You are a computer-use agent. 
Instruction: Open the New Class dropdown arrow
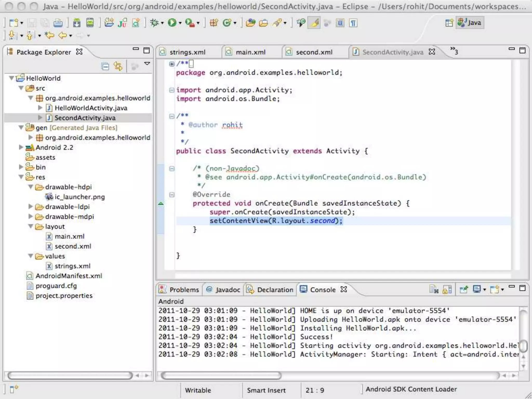pos(235,23)
